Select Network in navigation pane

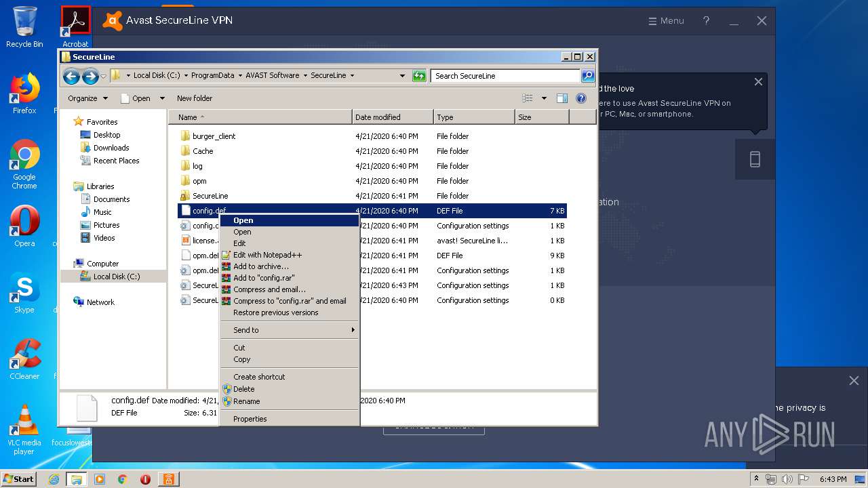click(x=94, y=302)
